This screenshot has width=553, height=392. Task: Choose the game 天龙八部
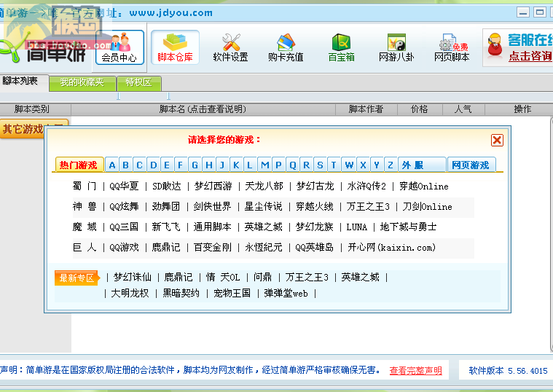(264, 186)
